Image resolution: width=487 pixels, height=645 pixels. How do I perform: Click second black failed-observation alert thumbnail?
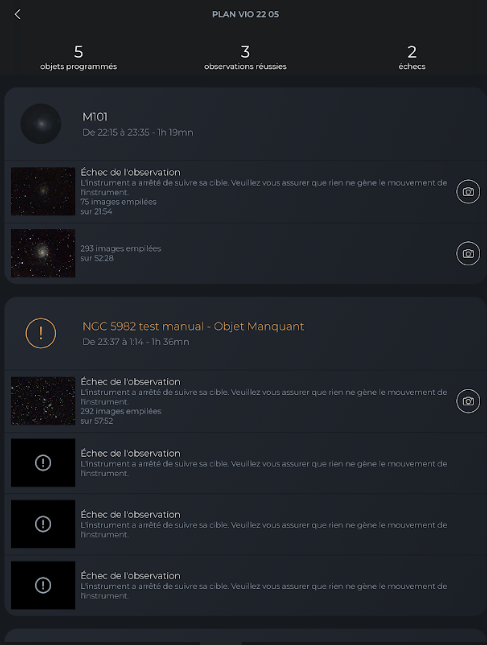coord(43,524)
